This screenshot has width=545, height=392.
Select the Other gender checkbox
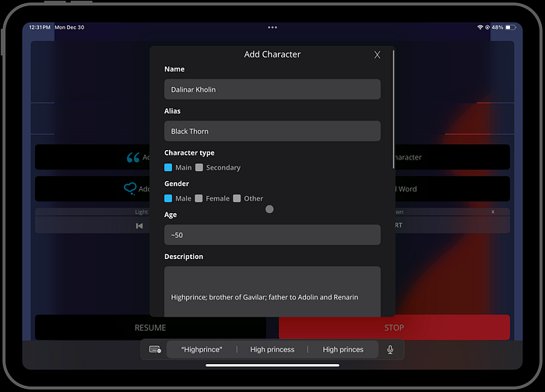(237, 198)
